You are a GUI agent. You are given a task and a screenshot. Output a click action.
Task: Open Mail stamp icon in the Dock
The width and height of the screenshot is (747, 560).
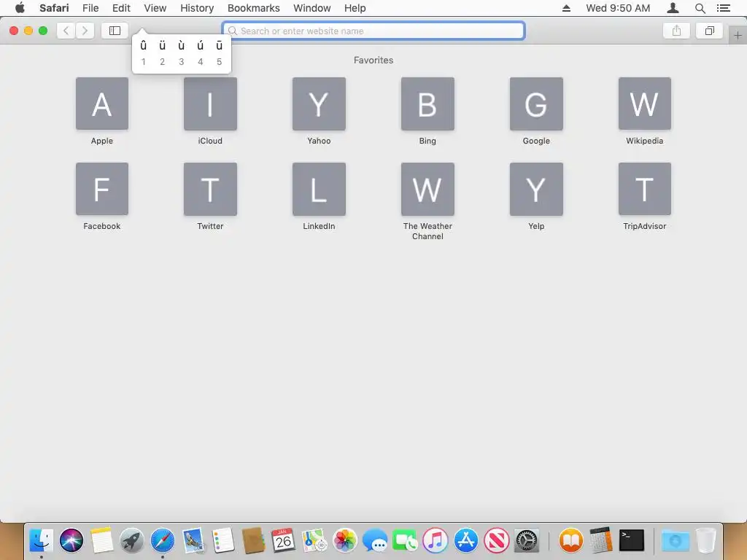tap(193, 540)
